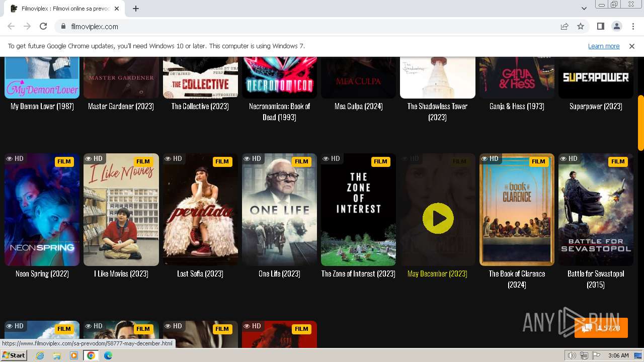Click Battle for Sevastopol (2015) title
This screenshot has width=644, height=362.
tap(596, 279)
